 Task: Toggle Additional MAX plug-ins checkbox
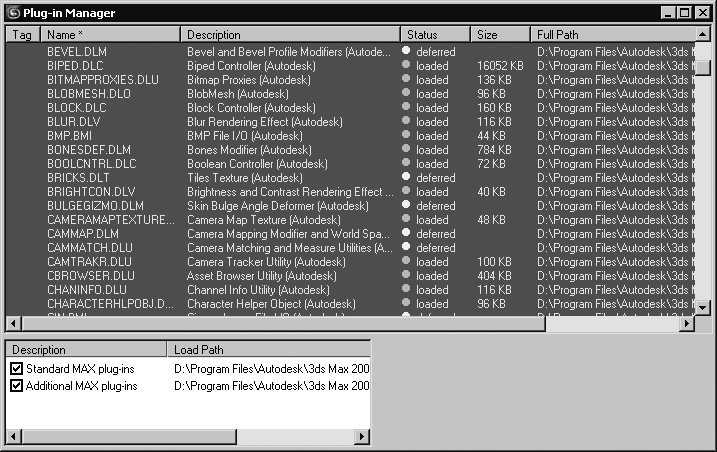(x=16, y=386)
